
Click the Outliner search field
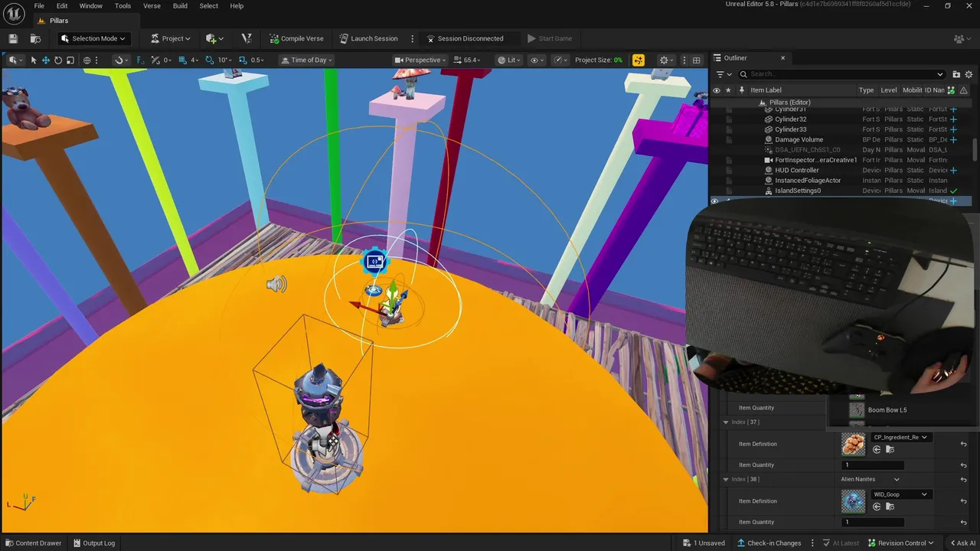pos(841,74)
